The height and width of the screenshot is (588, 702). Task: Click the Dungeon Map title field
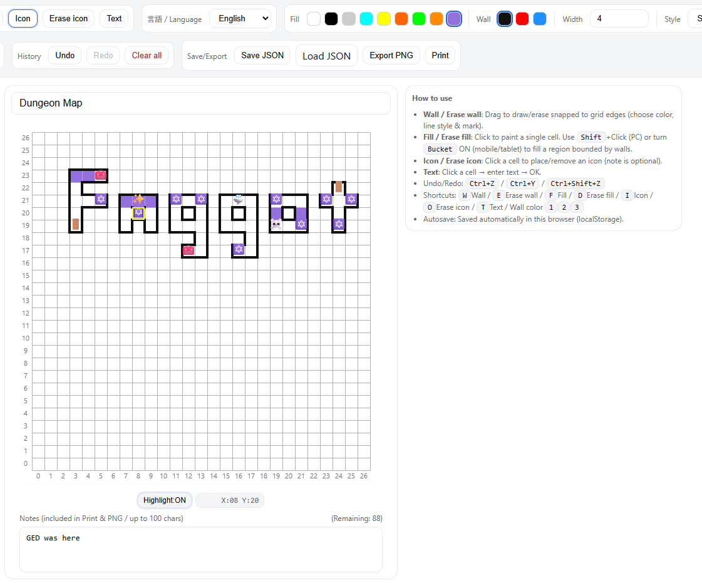click(200, 103)
